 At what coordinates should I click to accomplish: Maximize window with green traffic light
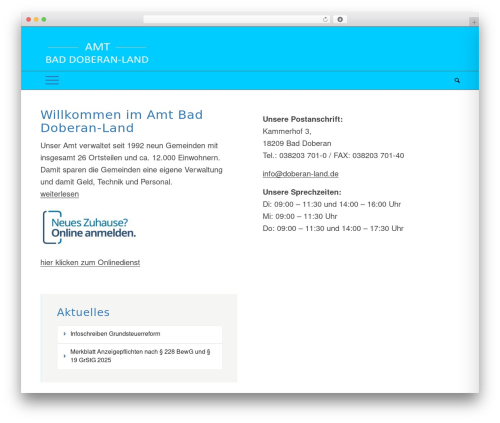click(44, 19)
